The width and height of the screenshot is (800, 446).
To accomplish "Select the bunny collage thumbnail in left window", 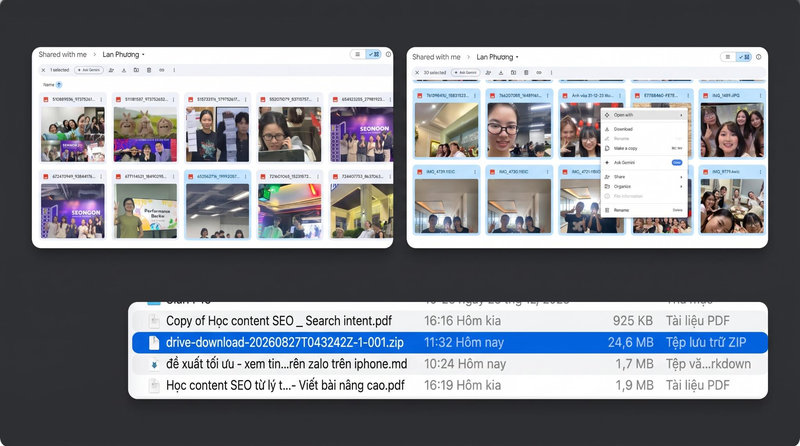I will 145,134.
